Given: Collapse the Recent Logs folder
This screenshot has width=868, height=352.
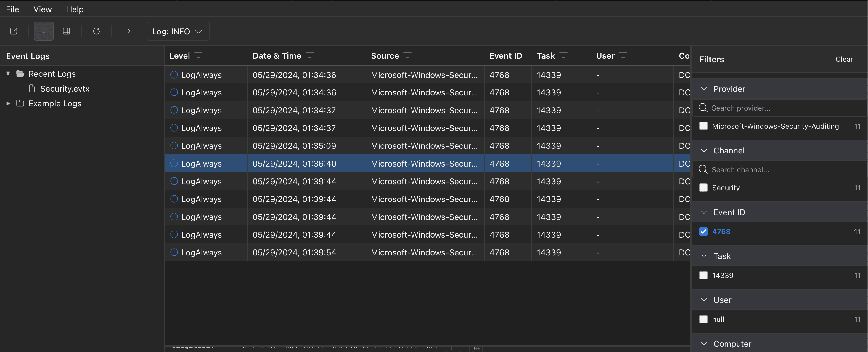Looking at the screenshot, I should [x=7, y=73].
